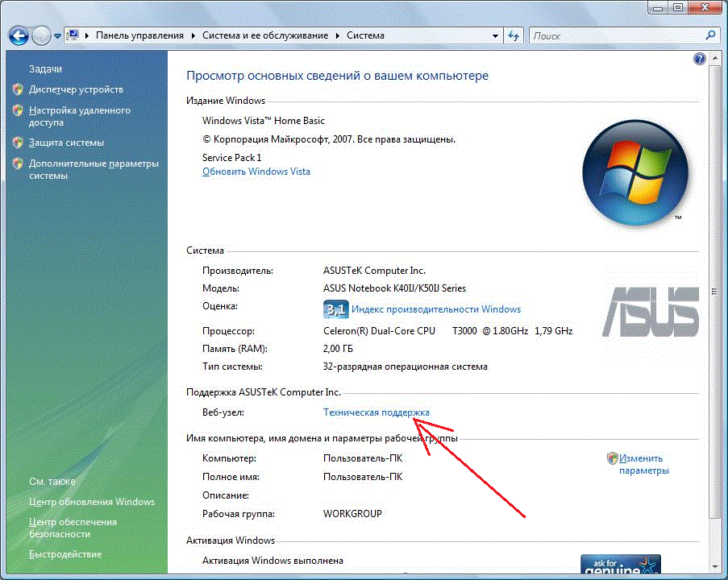The height and width of the screenshot is (580, 728).
Task: Select Windows Vista Home Basic text
Action: click(x=264, y=121)
